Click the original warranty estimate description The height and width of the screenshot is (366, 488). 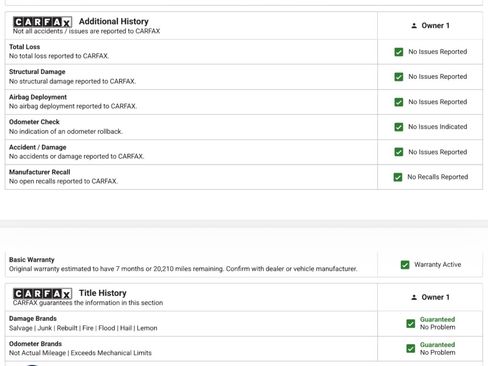(x=183, y=269)
